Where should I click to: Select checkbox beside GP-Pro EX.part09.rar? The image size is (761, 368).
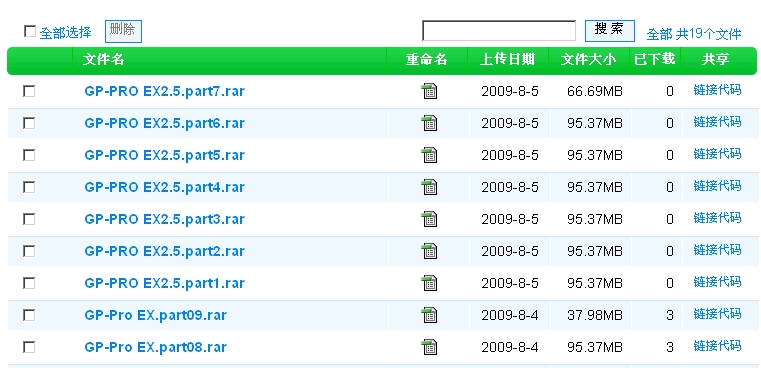pos(29,316)
